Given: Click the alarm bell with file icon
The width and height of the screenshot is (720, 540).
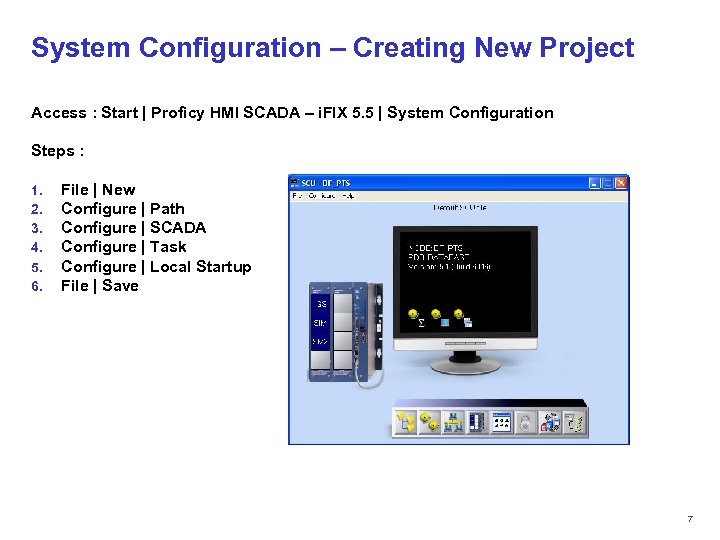Looking at the screenshot, I should (463, 318).
